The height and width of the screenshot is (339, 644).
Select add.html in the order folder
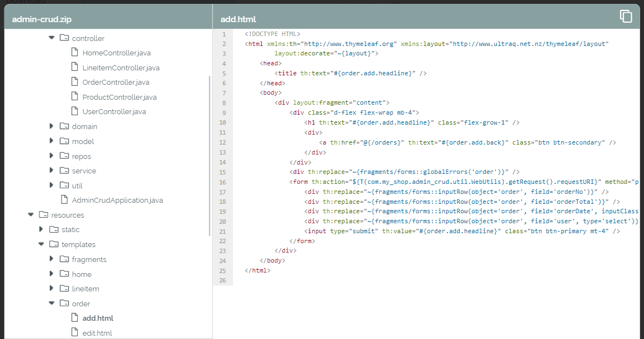pos(98,318)
